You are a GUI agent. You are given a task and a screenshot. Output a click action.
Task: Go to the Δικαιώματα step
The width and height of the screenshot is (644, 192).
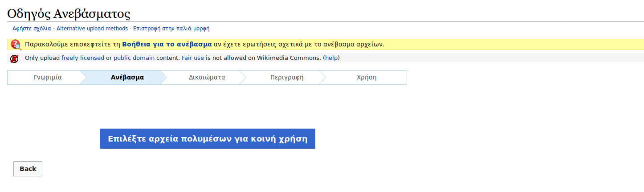tap(207, 77)
